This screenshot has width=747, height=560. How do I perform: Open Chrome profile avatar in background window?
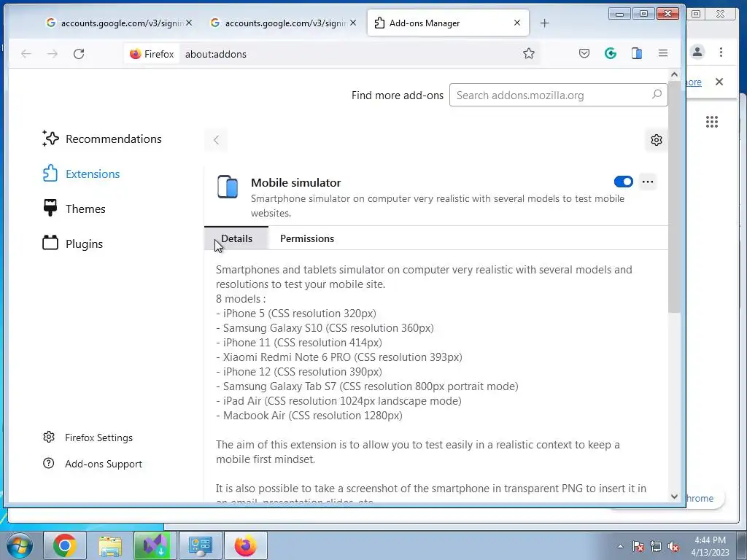[697, 52]
